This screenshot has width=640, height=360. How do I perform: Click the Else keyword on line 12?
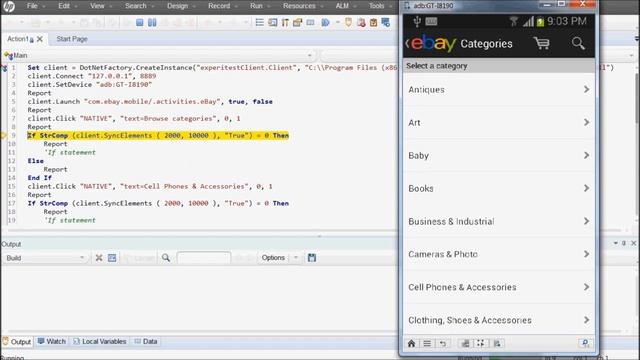tap(36, 161)
